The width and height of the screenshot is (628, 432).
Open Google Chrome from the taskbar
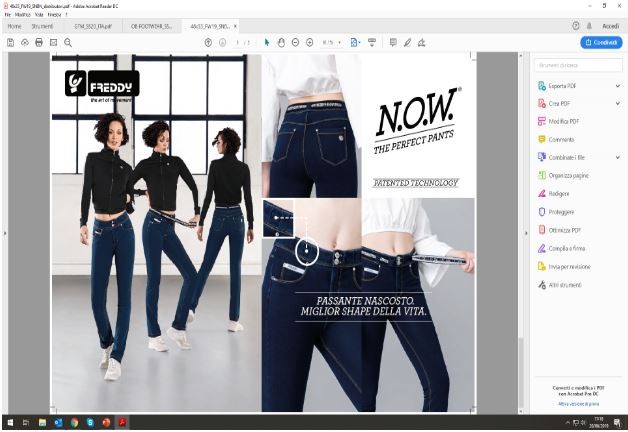[x=74, y=422]
